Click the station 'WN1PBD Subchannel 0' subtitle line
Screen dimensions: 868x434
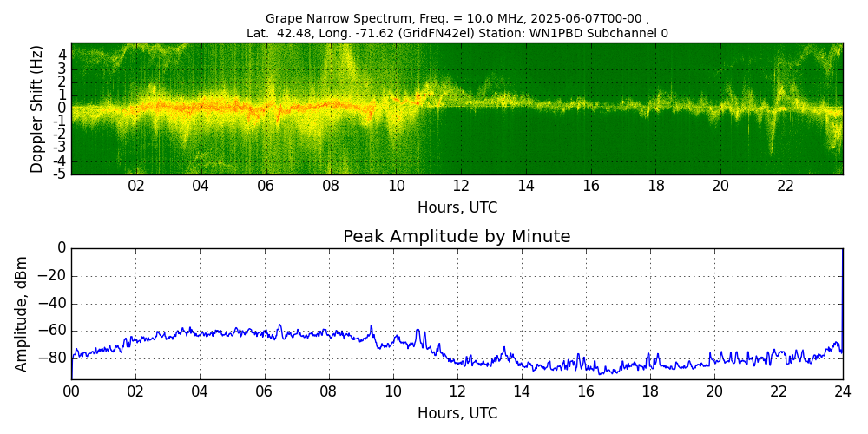coord(457,33)
